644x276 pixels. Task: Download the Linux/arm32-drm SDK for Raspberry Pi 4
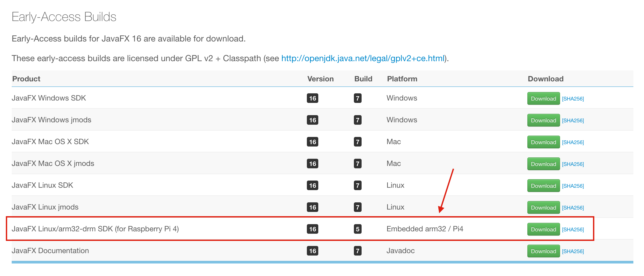[x=543, y=229]
